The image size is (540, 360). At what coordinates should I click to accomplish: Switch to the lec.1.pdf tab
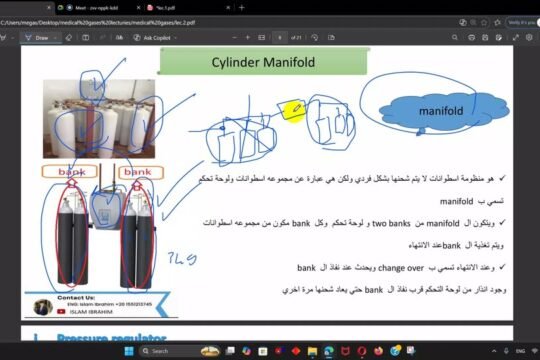188,8
